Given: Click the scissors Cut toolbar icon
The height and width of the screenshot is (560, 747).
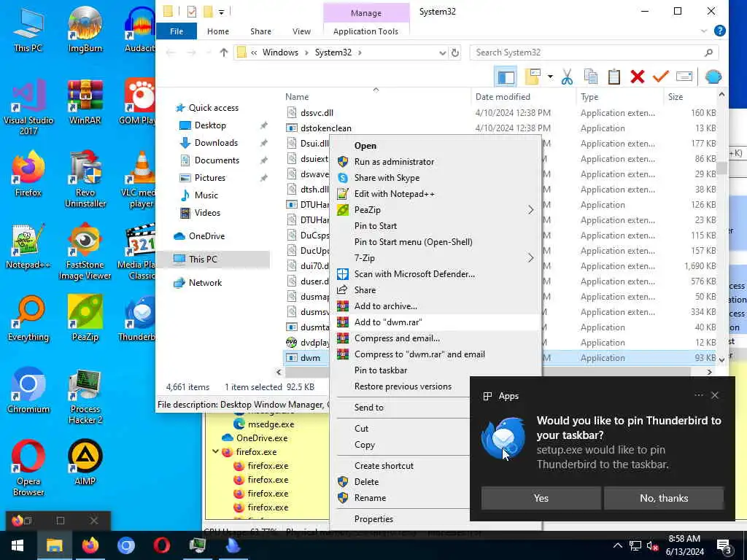Looking at the screenshot, I should 566,77.
